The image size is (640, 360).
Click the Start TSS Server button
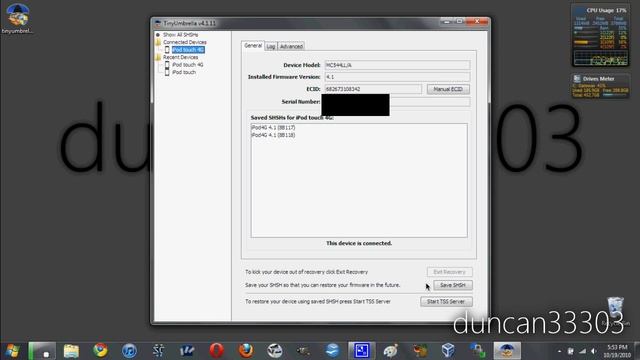coord(446,302)
